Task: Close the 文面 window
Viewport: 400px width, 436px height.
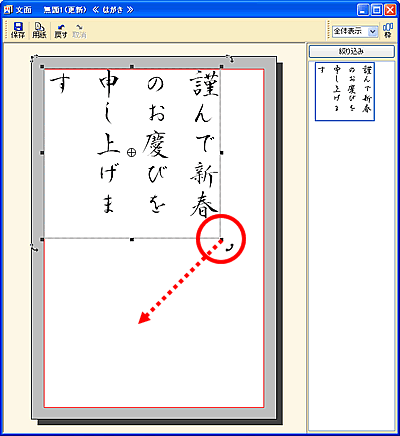Action: pyautogui.click(x=390, y=10)
